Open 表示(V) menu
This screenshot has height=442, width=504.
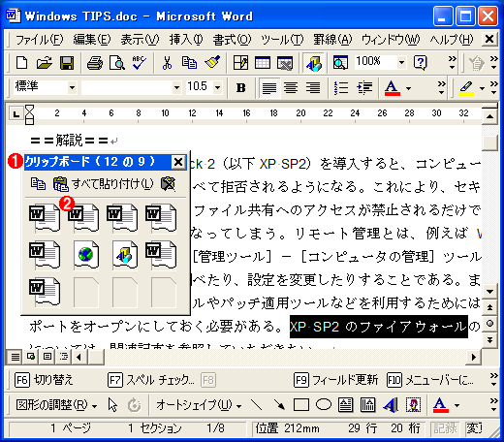pos(140,40)
